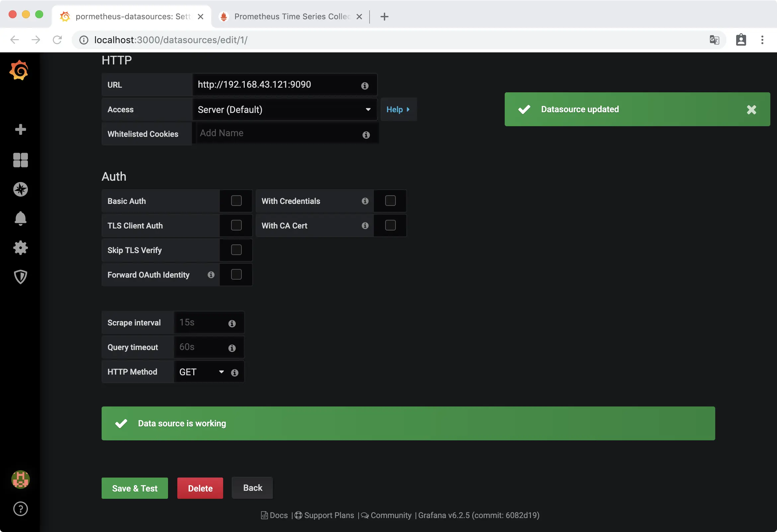Reload the page with refresh icon
Image resolution: width=777 pixels, height=532 pixels.
[x=57, y=40]
